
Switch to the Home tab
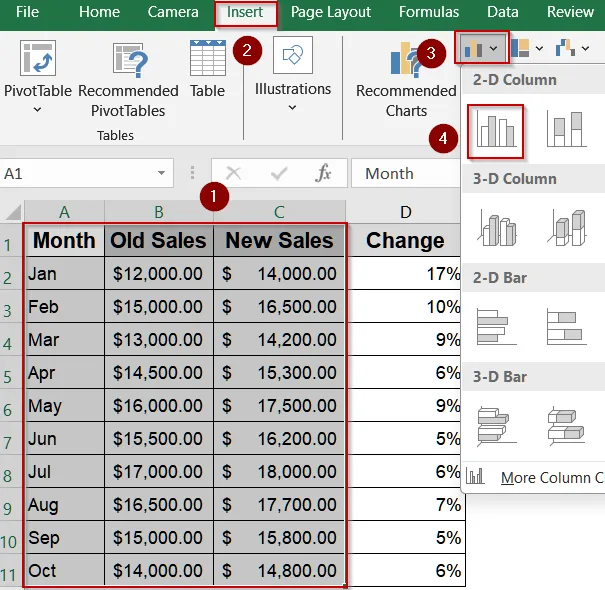click(99, 12)
